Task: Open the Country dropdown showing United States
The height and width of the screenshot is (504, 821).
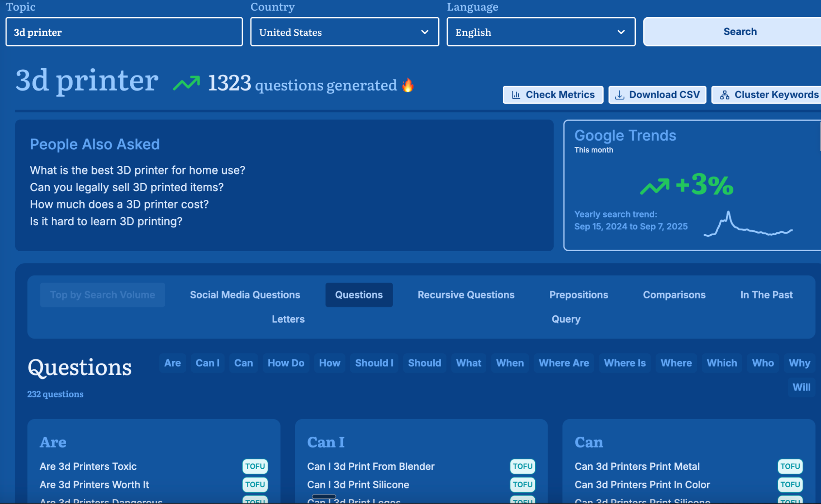Action: click(345, 32)
